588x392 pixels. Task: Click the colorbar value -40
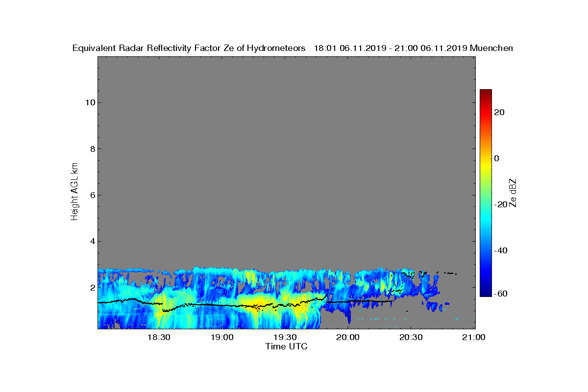501,250
